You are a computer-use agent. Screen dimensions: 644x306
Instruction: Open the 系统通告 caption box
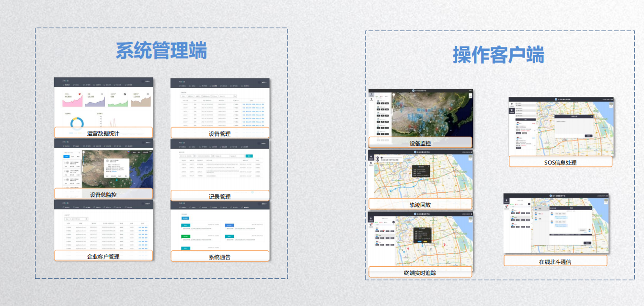219,257
